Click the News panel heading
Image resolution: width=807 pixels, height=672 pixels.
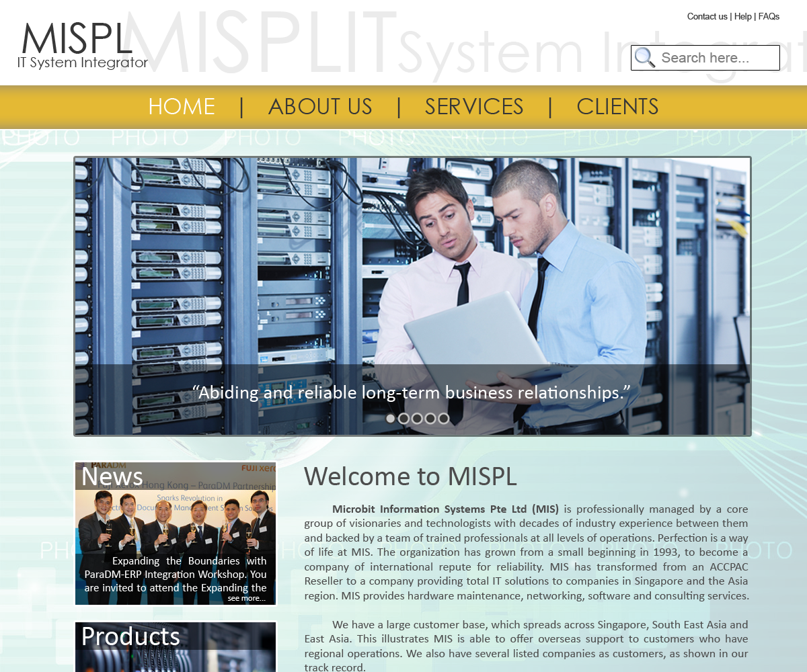(112, 476)
